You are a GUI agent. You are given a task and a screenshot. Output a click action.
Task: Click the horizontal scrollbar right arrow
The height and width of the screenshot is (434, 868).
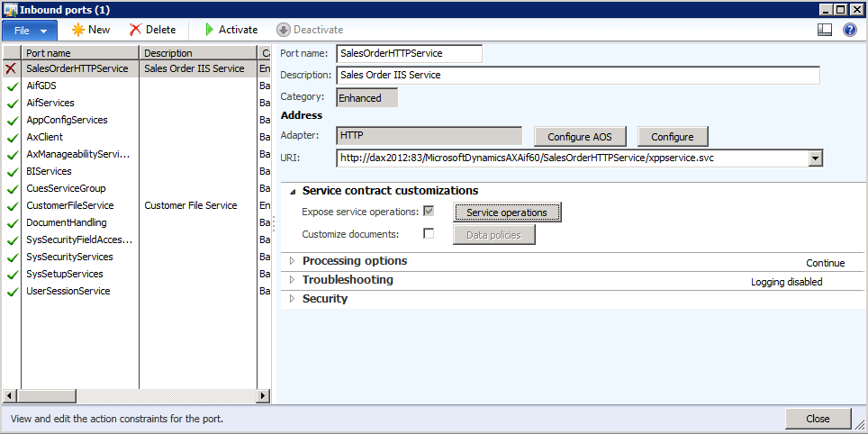pyautogui.click(x=264, y=396)
